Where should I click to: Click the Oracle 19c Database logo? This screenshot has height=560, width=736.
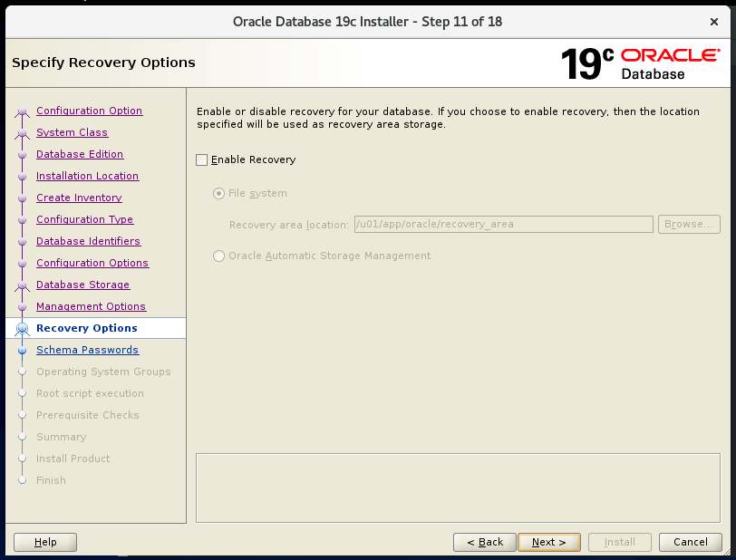tap(640, 63)
